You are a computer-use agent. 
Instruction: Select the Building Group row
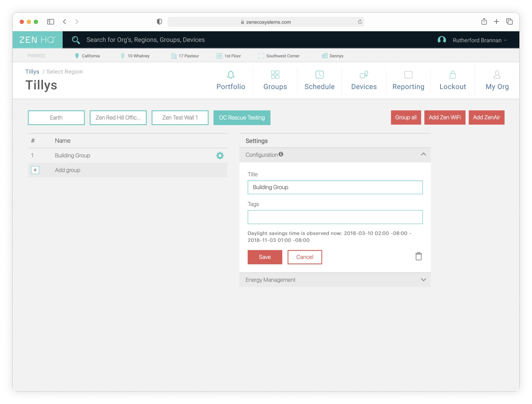tap(127, 156)
